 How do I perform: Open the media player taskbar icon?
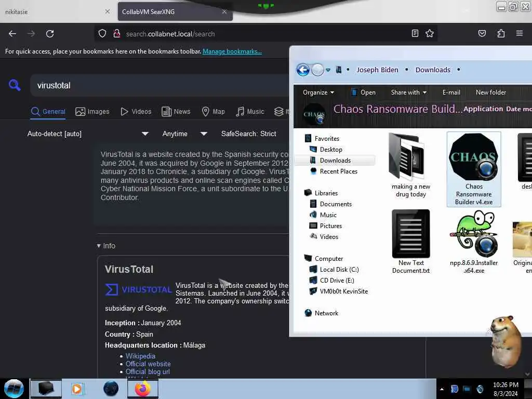pos(77,389)
